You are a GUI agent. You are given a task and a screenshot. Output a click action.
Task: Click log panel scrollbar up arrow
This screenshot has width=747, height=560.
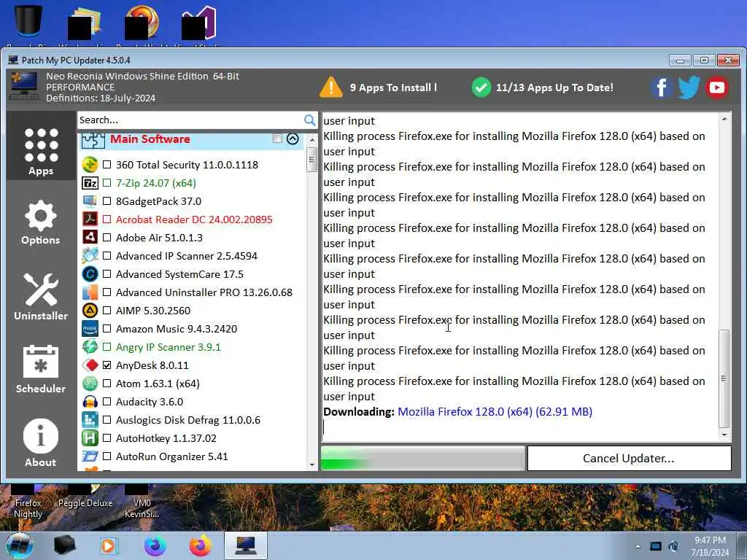[724, 119]
